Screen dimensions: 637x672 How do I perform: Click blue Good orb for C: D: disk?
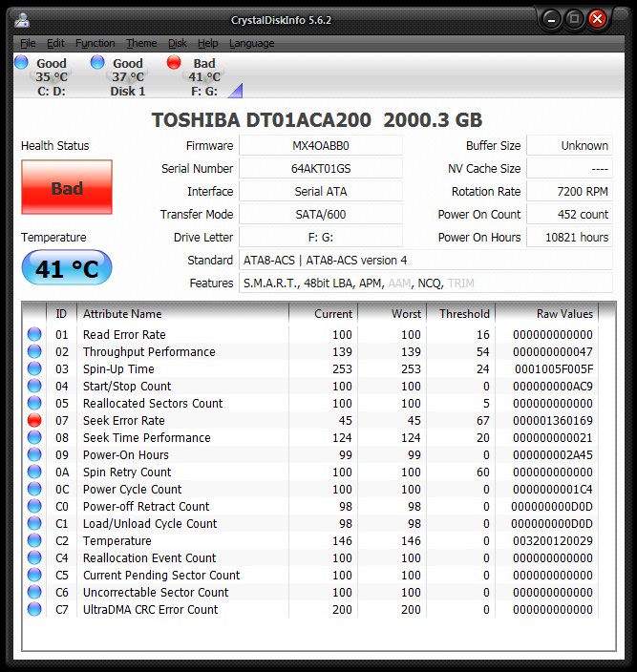[21, 63]
